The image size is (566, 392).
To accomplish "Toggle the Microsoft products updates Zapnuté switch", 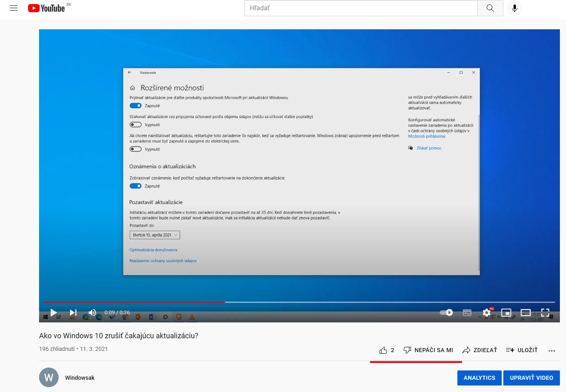I will pos(135,106).
